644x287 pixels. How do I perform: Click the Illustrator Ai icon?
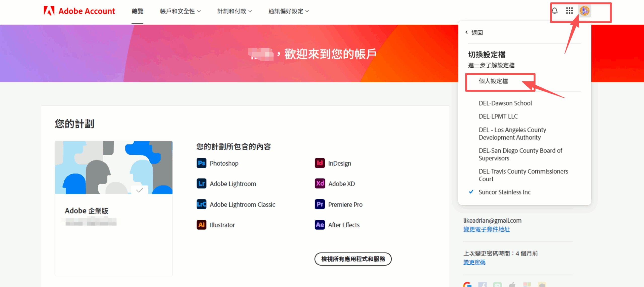point(201,225)
